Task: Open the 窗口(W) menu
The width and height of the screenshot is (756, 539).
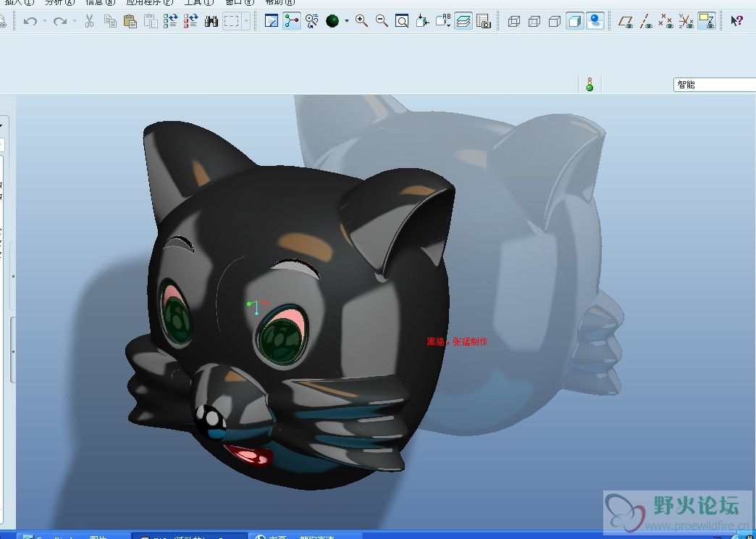Action: tap(240, 2)
